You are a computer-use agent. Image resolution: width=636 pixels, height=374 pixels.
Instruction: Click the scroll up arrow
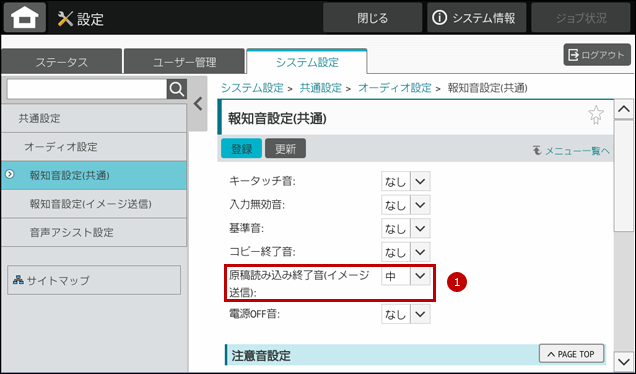coord(623,109)
